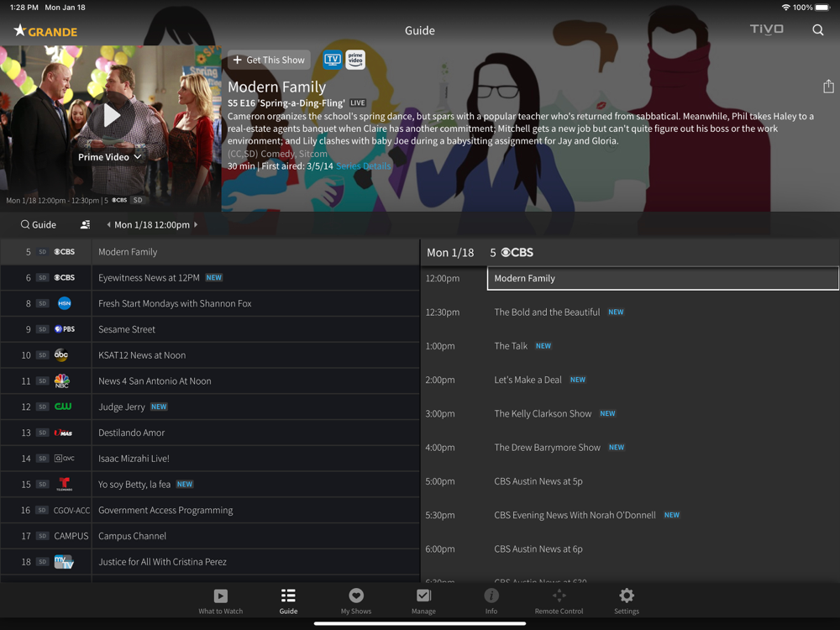
Task: Open date picker Mon 1/18 12:00pm
Action: 152,224
